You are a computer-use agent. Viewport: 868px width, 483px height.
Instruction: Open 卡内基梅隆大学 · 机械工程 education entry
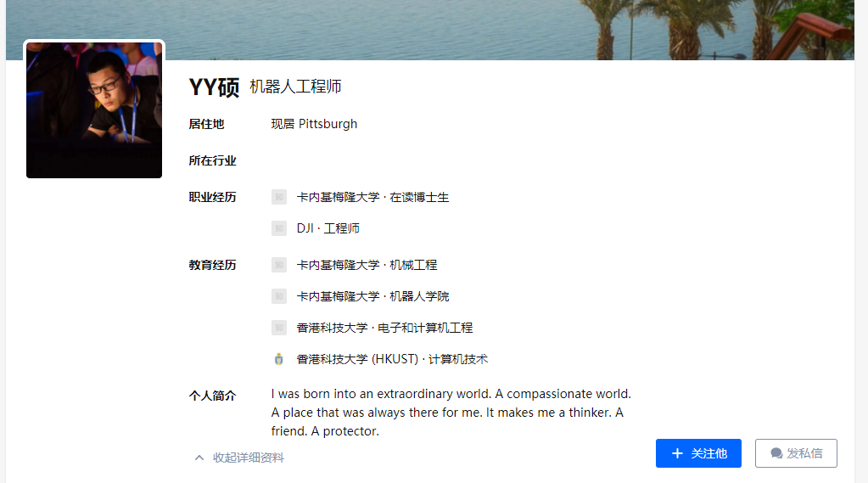tap(367, 265)
